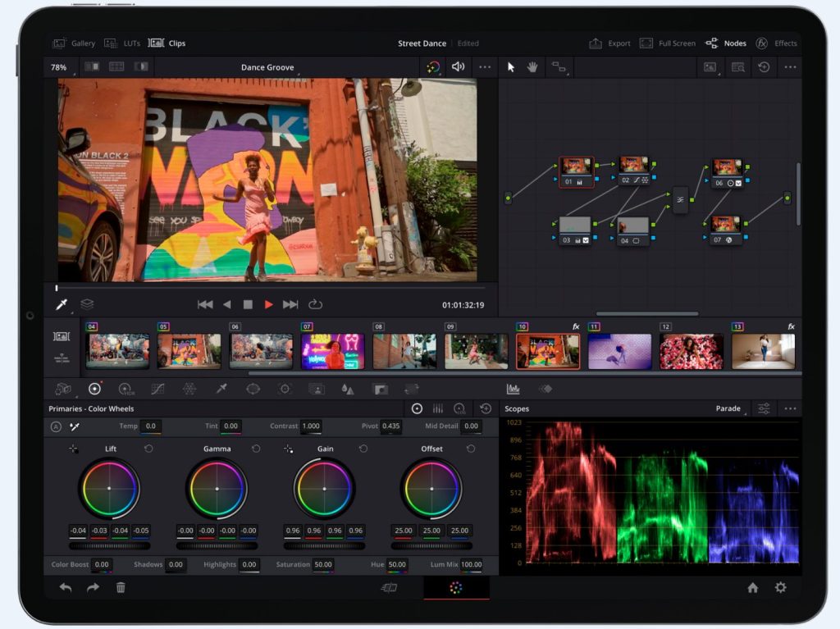Open the Curves palette

click(157, 389)
